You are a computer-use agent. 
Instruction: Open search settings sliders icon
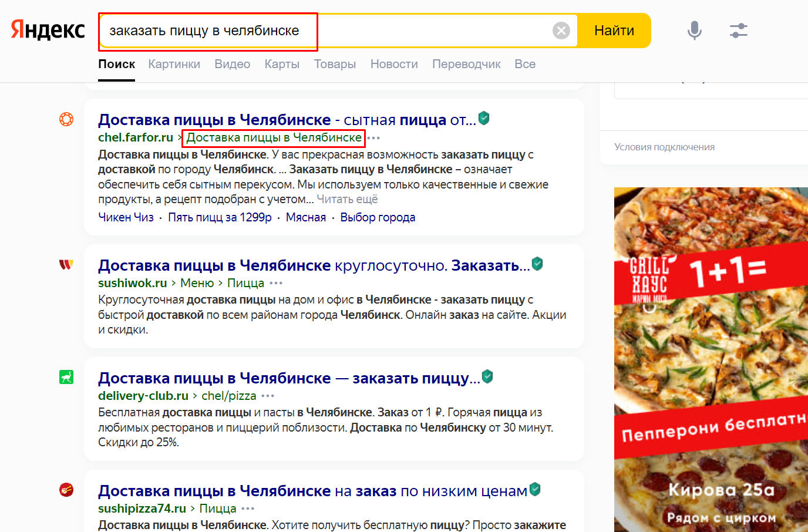pyautogui.click(x=739, y=31)
